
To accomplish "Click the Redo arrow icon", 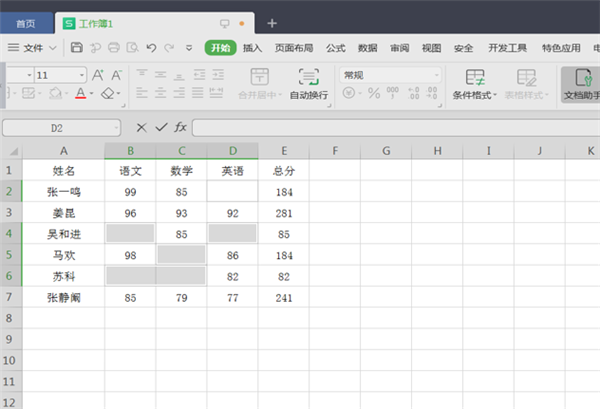I will point(170,47).
